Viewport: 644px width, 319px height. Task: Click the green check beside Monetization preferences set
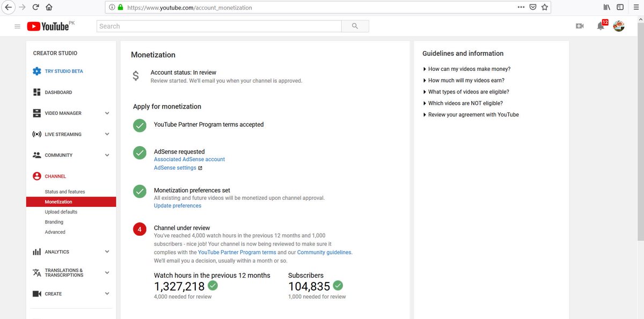tap(140, 192)
